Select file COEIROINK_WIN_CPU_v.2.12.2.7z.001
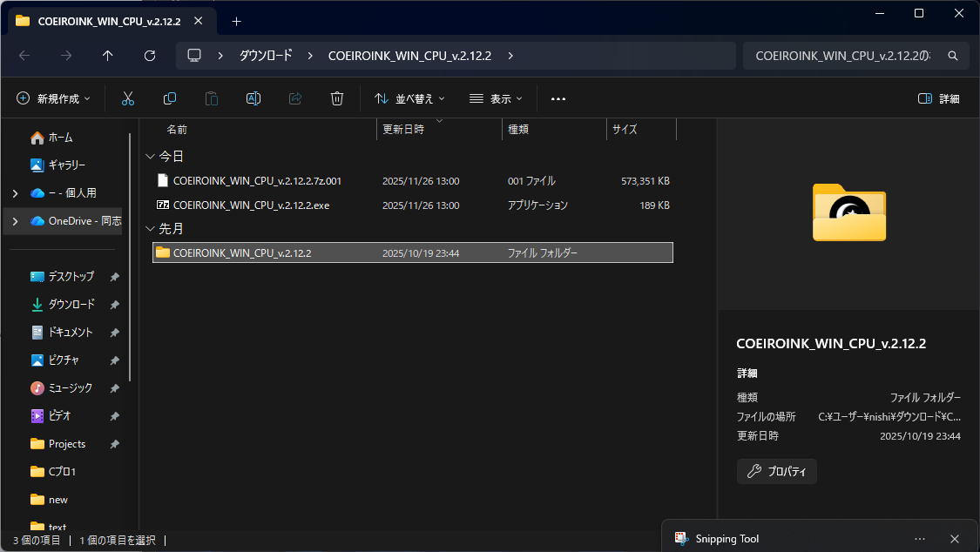The width and height of the screenshot is (980, 552). (x=413, y=180)
